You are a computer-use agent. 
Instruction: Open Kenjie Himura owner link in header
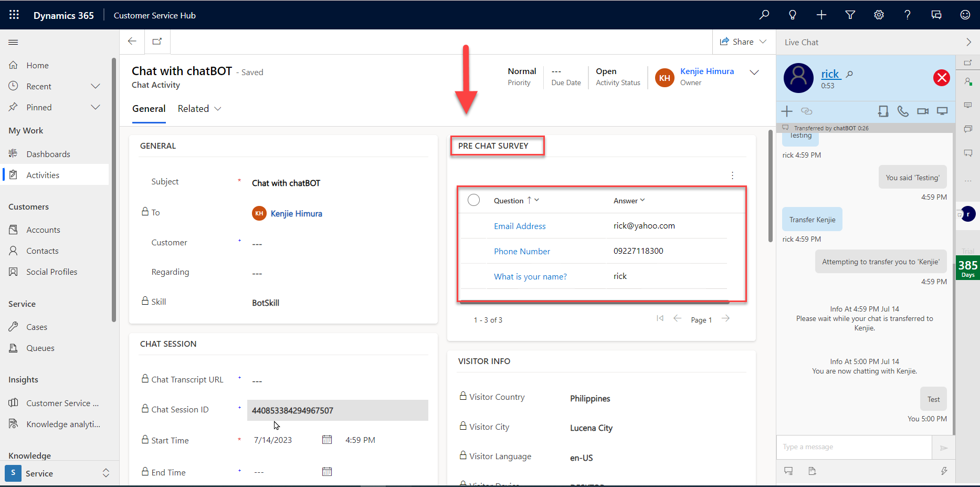707,71
